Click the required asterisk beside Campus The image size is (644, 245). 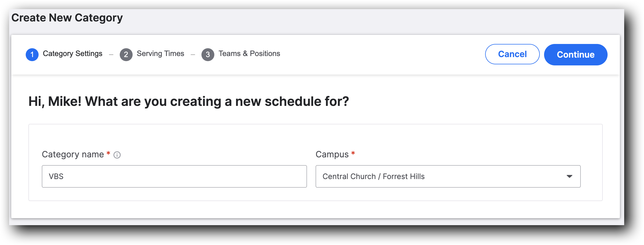353,154
